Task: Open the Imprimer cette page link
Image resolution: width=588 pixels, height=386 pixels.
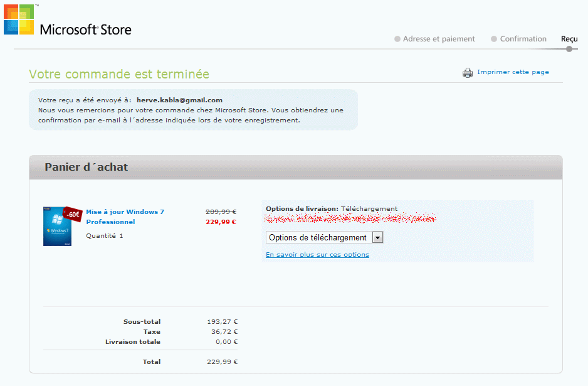Action: click(513, 72)
